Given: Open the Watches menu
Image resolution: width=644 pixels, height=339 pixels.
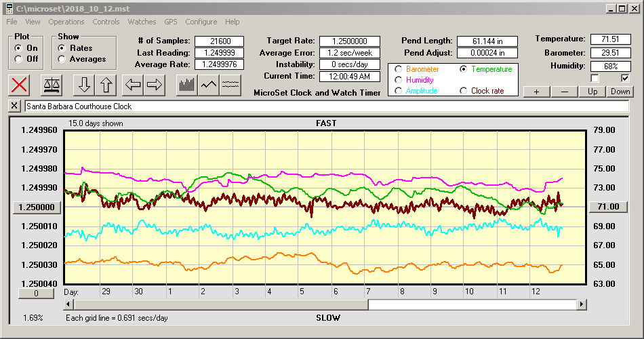Looking at the screenshot, I should coord(142,22).
